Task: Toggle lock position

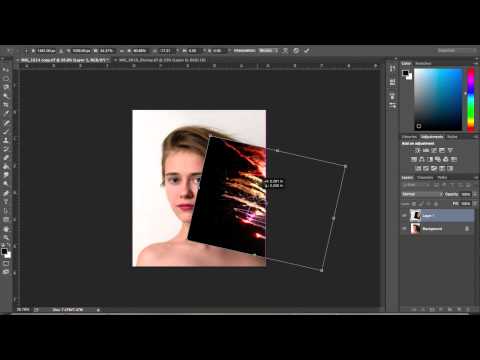Action: click(x=429, y=204)
